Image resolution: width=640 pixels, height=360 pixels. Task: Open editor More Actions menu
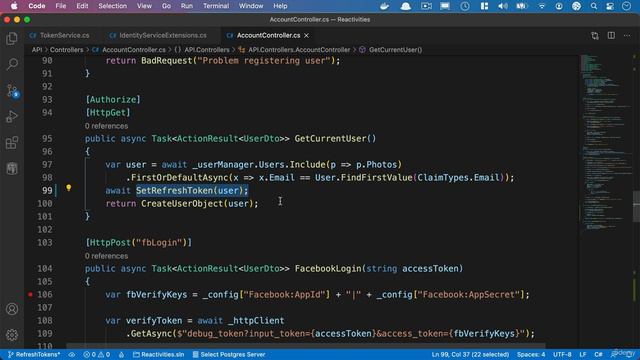(627, 36)
